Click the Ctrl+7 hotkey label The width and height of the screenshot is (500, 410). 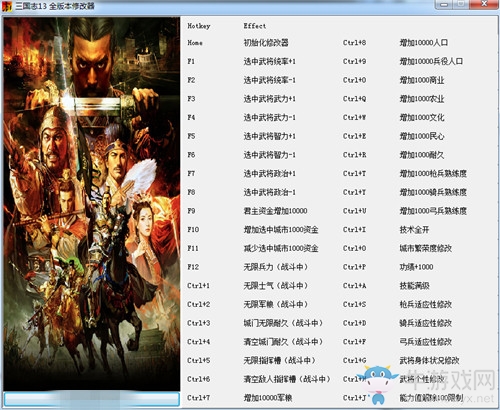198,397
